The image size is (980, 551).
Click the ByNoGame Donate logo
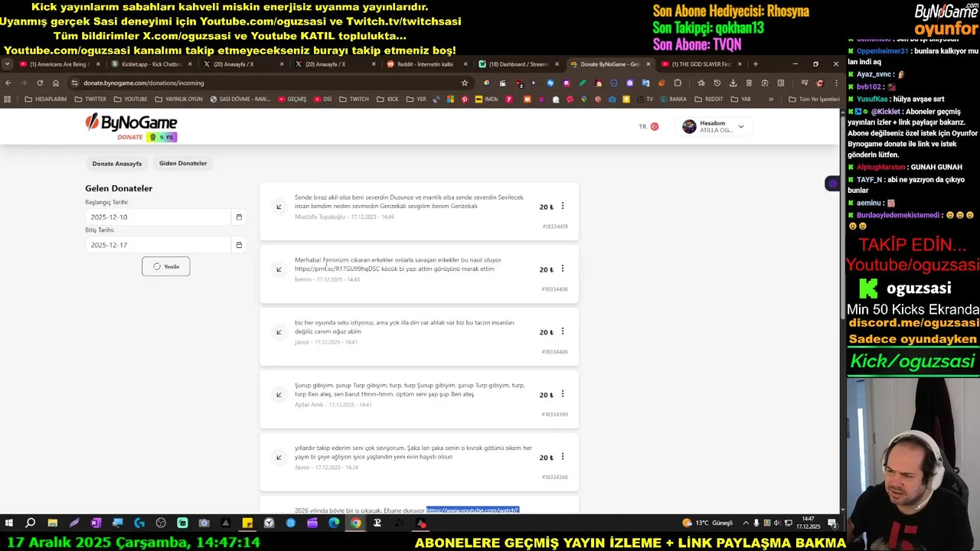131,126
